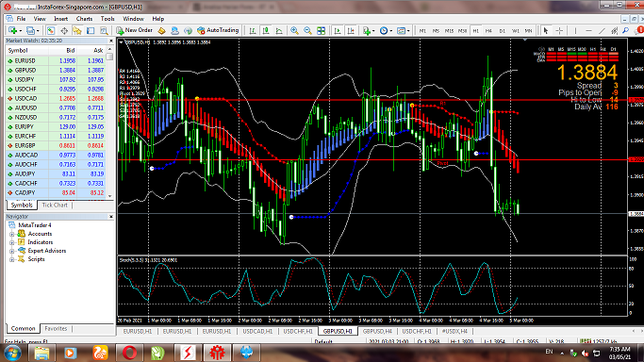Viewport: 644px width, 362px height.
Task: Open the Profiles dropdown arrow
Action: pos(38,31)
